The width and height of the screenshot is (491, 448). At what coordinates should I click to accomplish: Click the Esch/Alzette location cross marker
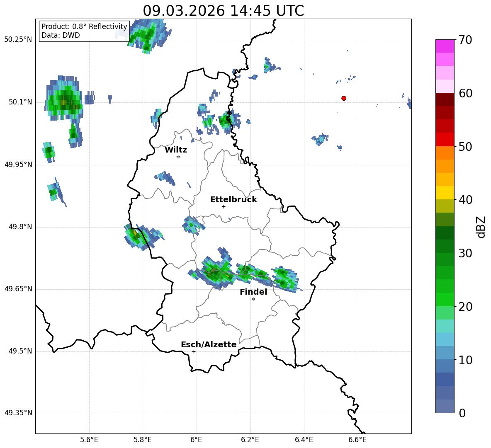click(x=194, y=351)
